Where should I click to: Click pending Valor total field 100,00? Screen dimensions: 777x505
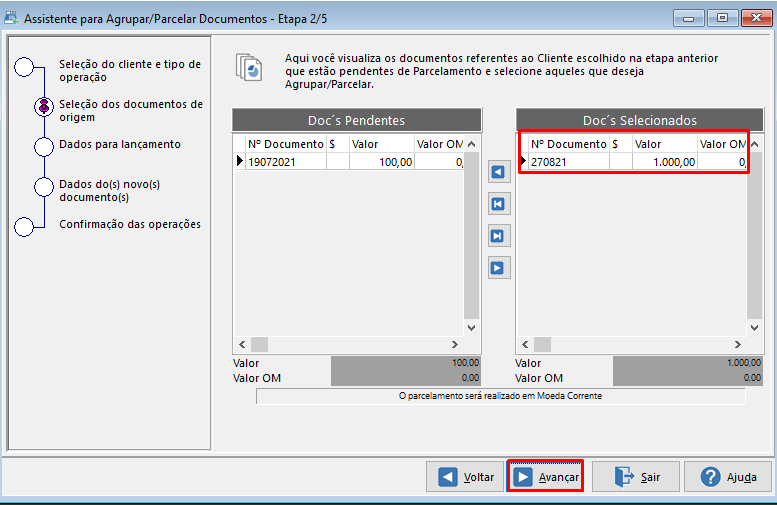pyautogui.click(x=405, y=363)
